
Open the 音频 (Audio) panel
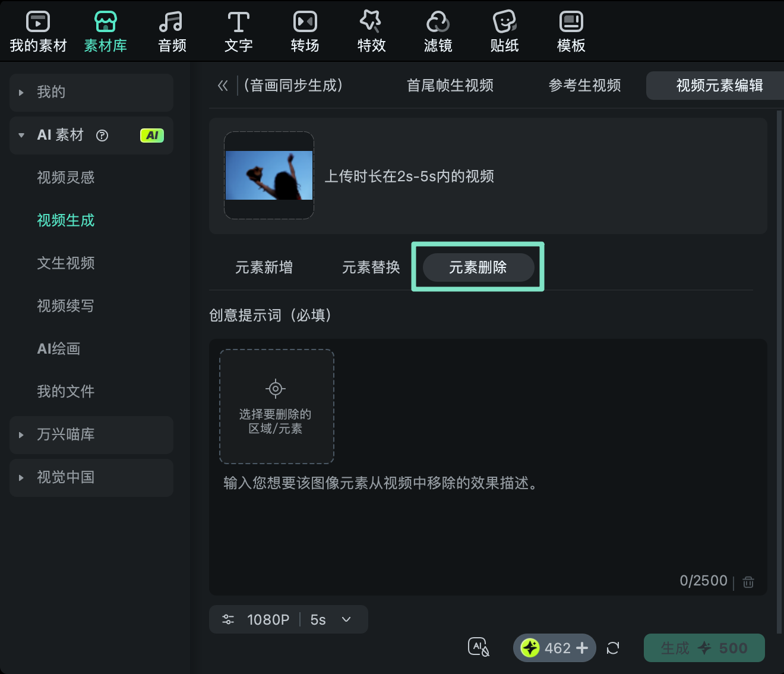pyautogui.click(x=171, y=30)
